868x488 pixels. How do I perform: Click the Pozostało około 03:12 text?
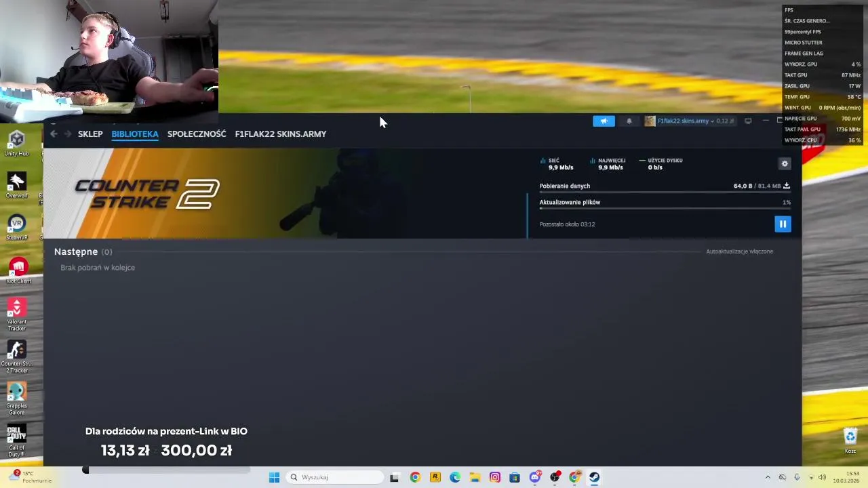coord(567,224)
